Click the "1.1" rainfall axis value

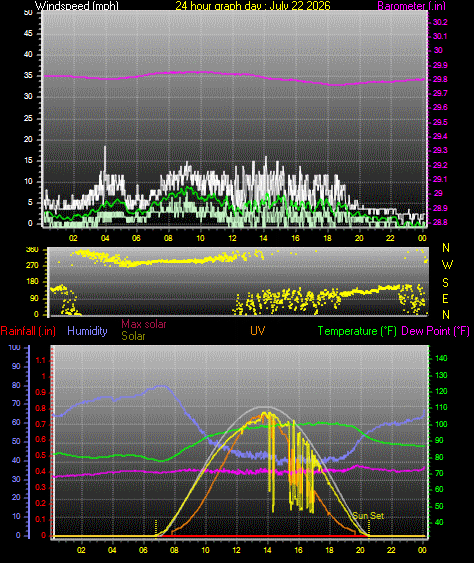coord(41,360)
